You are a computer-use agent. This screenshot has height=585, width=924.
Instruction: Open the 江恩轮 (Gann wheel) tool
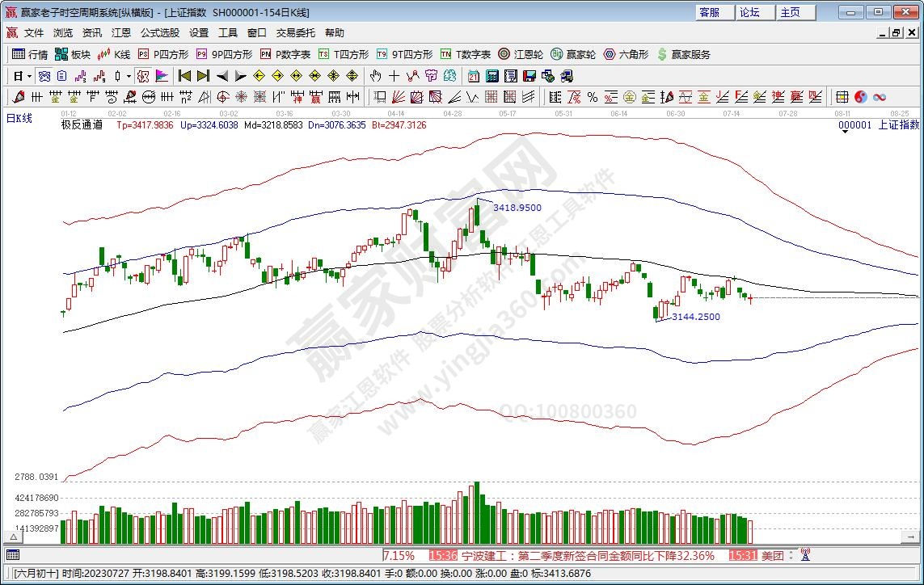[x=521, y=54]
